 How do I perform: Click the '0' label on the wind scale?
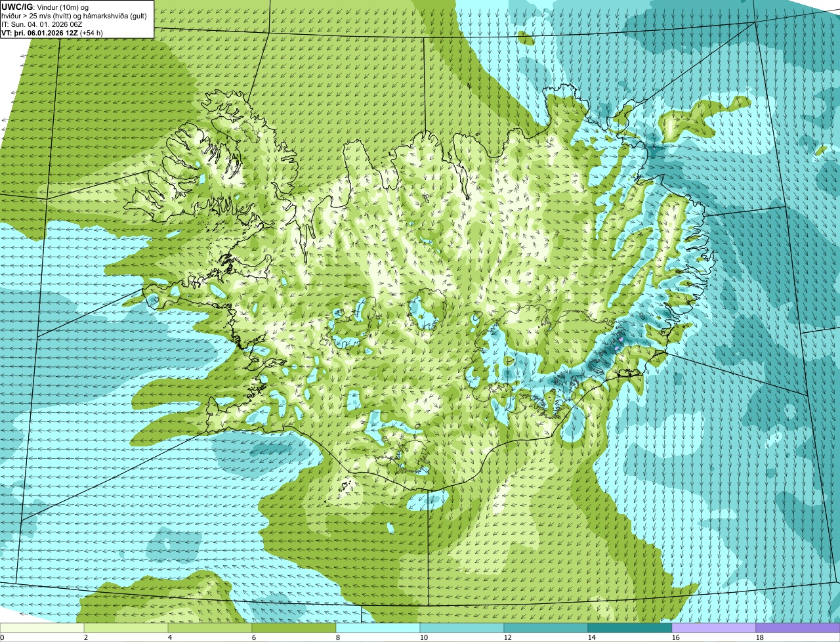coord(2,637)
